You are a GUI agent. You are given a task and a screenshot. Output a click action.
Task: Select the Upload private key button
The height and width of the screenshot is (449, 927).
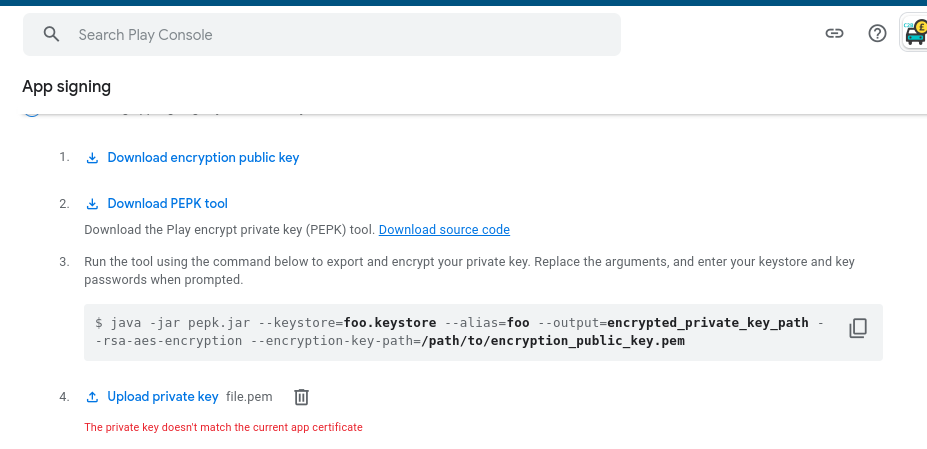tap(162, 397)
